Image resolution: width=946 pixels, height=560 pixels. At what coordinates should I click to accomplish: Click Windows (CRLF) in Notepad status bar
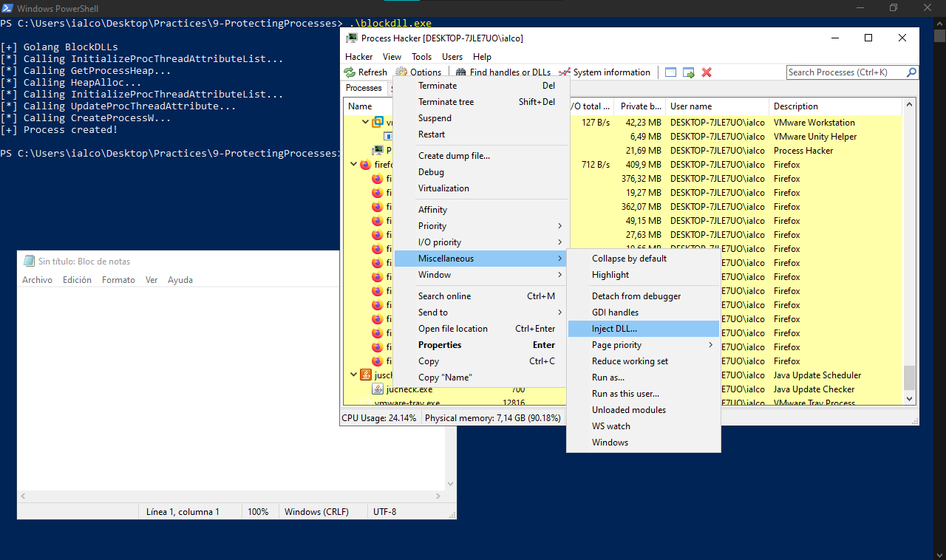point(316,511)
